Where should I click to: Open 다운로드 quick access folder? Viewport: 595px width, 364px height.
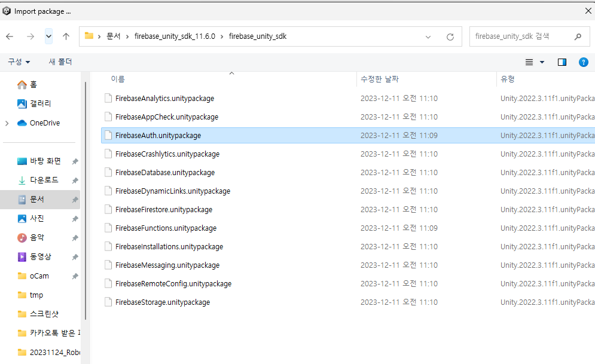click(x=38, y=180)
